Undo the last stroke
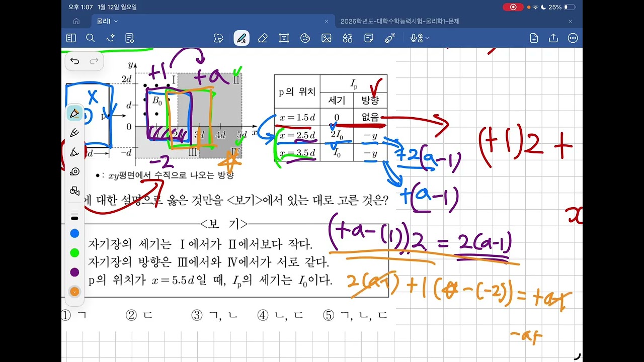Image resolution: width=644 pixels, height=362 pixels. (x=75, y=61)
